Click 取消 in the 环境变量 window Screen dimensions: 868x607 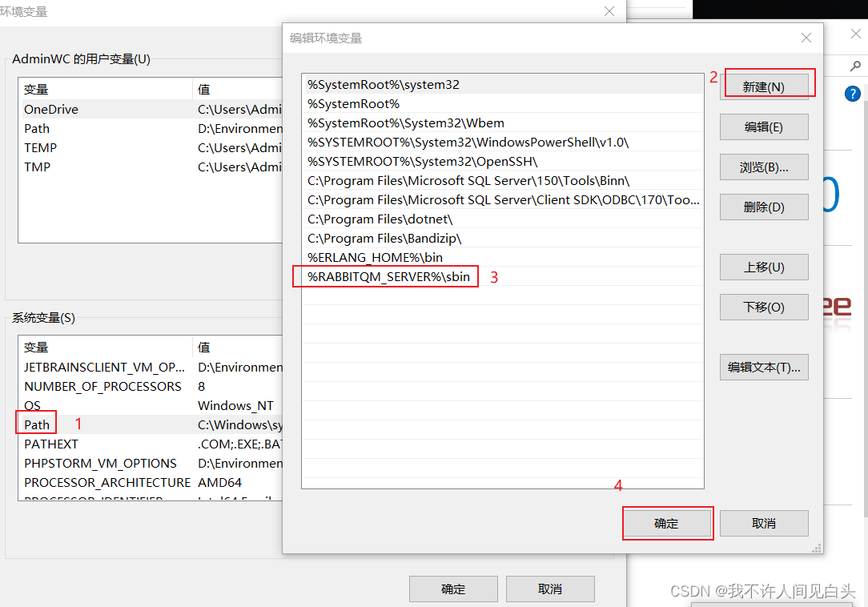[x=550, y=589]
